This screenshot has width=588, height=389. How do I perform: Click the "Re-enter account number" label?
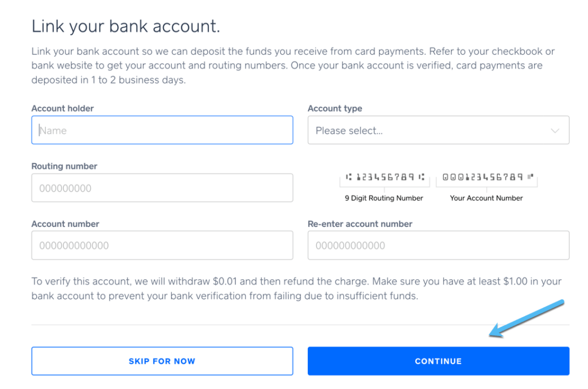(x=360, y=224)
